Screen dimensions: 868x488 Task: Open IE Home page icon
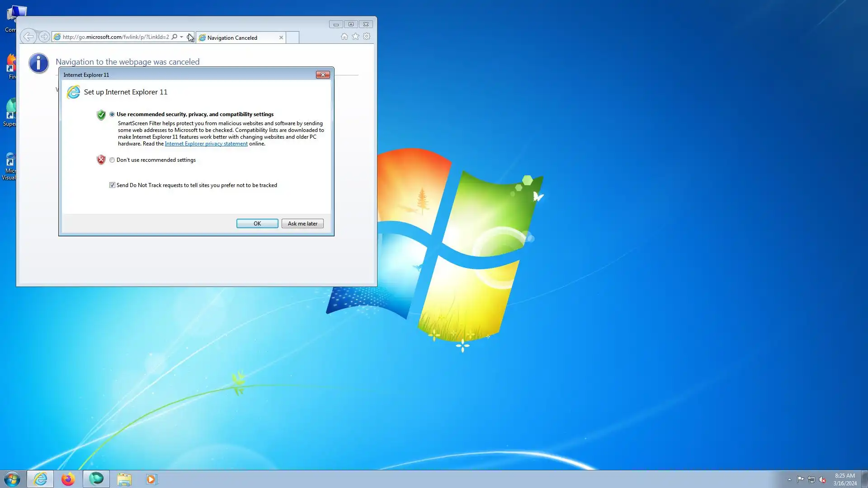(x=344, y=37)
